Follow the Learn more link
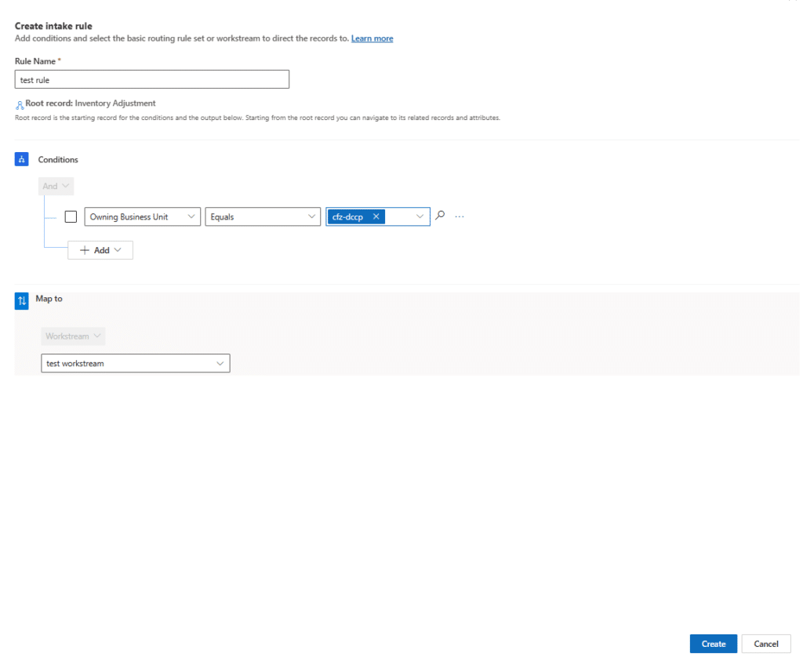The width and height of the screenshot is (803, 672). click(372, 38)
